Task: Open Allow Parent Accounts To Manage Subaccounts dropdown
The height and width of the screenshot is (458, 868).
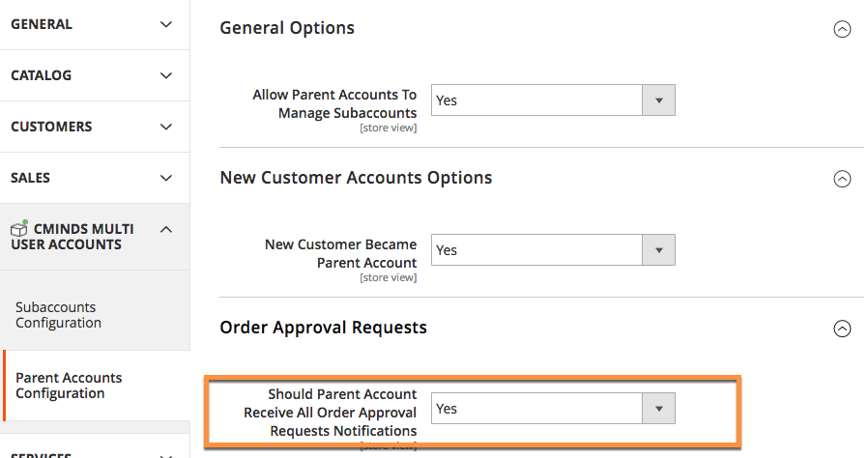Action: tap(552, 100)
